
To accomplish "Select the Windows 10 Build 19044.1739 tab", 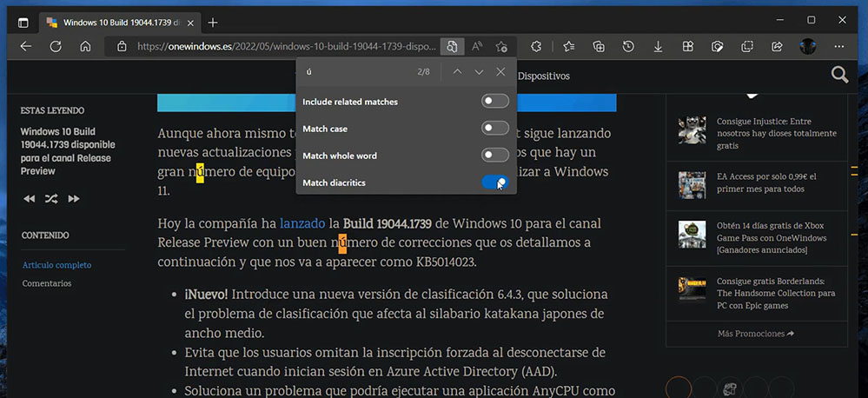I will coord(119,23).
